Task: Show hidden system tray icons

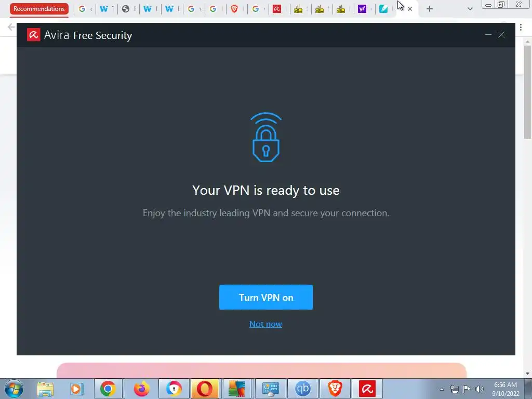Action: point(442,389)
